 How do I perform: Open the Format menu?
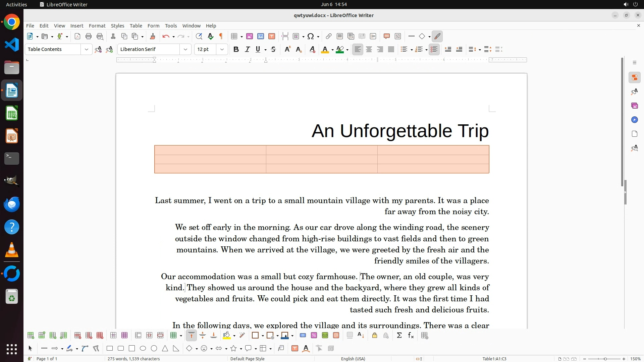coord(97,26)
